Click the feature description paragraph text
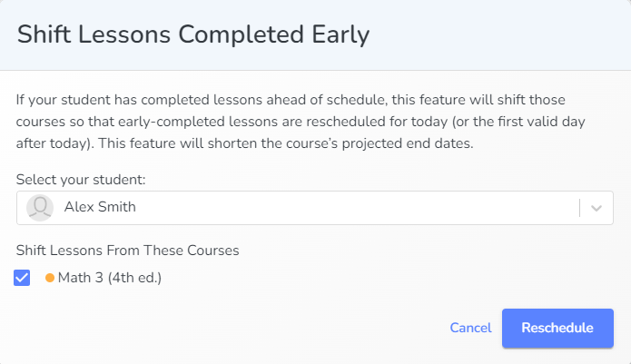The width and height of the screenshot is (631, 364). tap(301, 122)
